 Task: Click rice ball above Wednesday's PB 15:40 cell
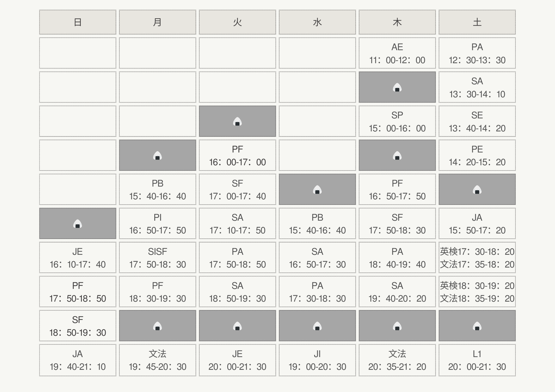tap(317, 190)
